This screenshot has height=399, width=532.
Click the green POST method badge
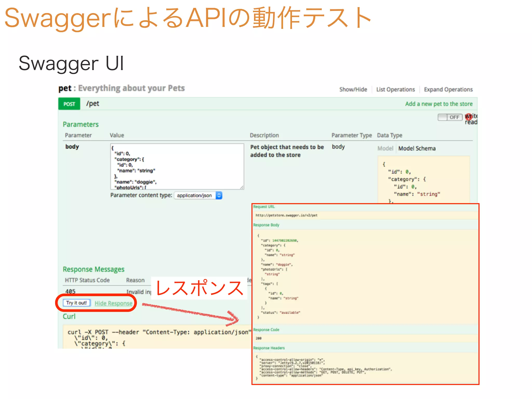coord(69,104)
